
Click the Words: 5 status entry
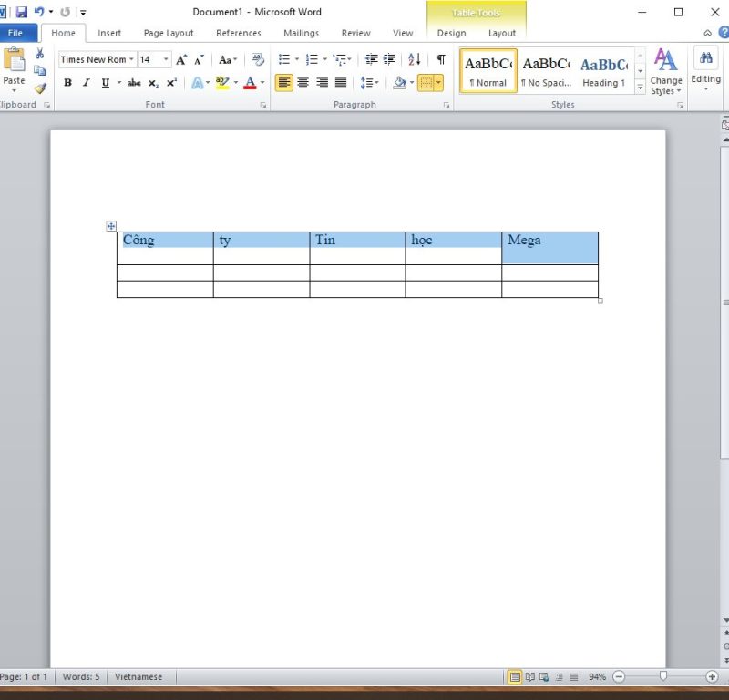81,676
